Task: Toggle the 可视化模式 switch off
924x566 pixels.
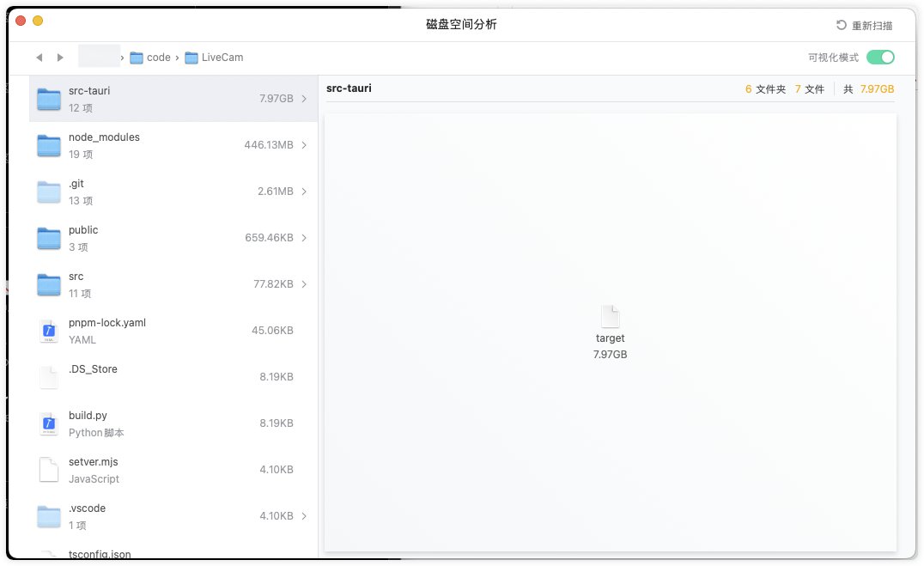Action: [x=880, y=58]
